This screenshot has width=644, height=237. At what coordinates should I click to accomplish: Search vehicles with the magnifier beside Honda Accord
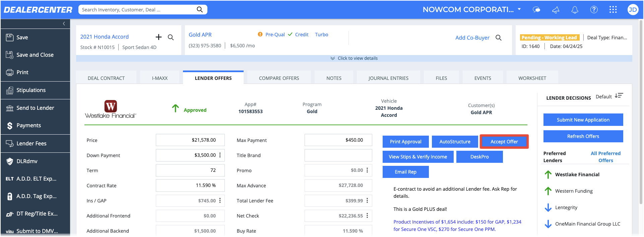tap(171, 37)
